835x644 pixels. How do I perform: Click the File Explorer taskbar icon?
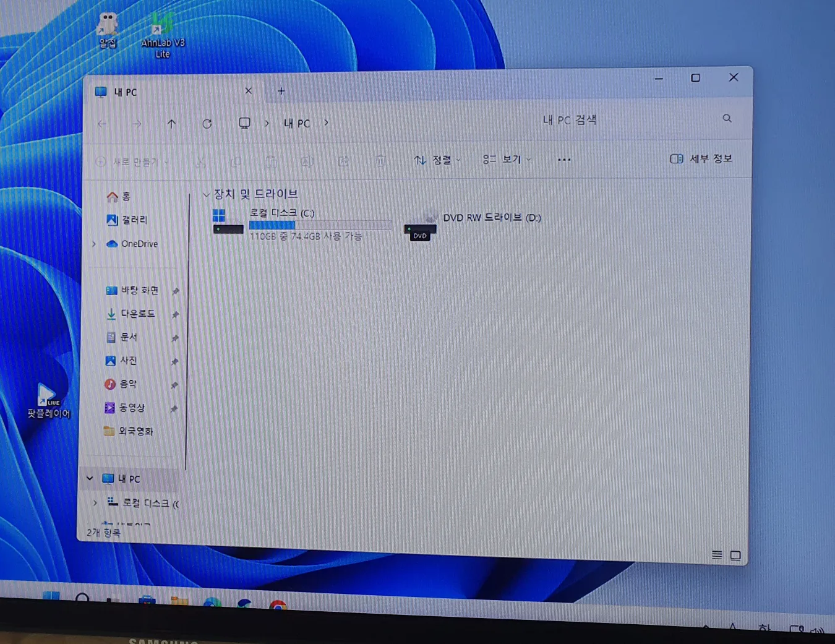click(x=179, y=601)
